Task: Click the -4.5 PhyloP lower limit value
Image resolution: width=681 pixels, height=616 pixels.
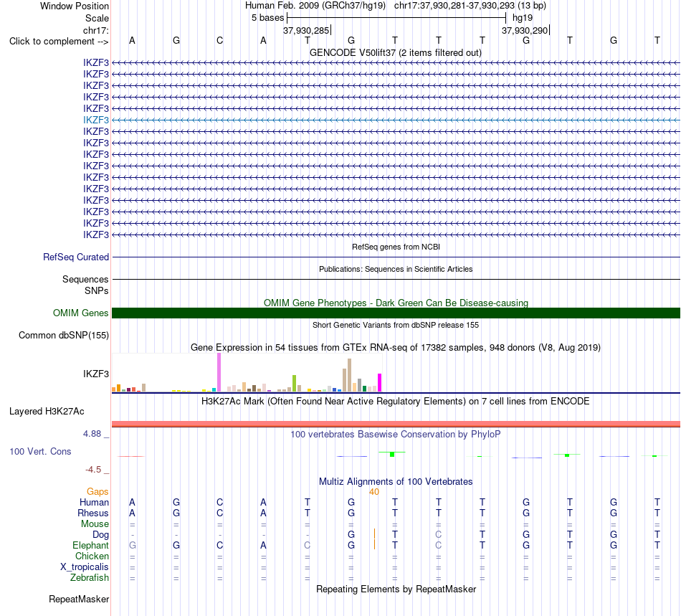Action: tap(93, 470)
